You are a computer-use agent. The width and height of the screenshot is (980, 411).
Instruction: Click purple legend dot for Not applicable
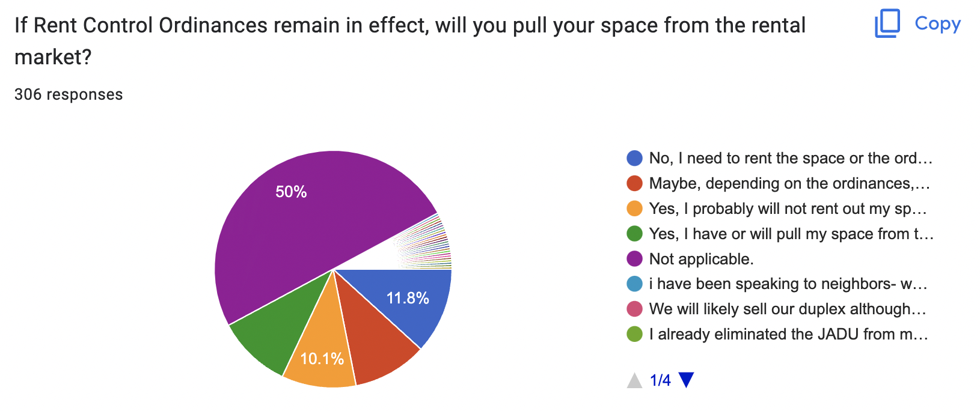tap(634, 259)
